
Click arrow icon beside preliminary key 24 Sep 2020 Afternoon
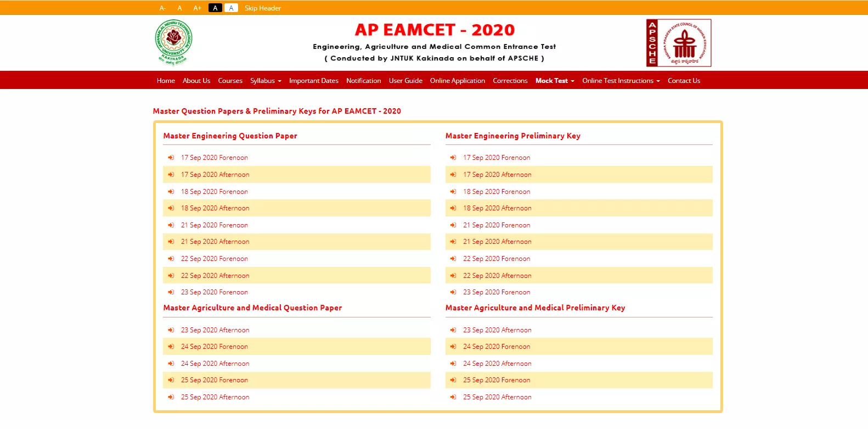pos(453,364)
